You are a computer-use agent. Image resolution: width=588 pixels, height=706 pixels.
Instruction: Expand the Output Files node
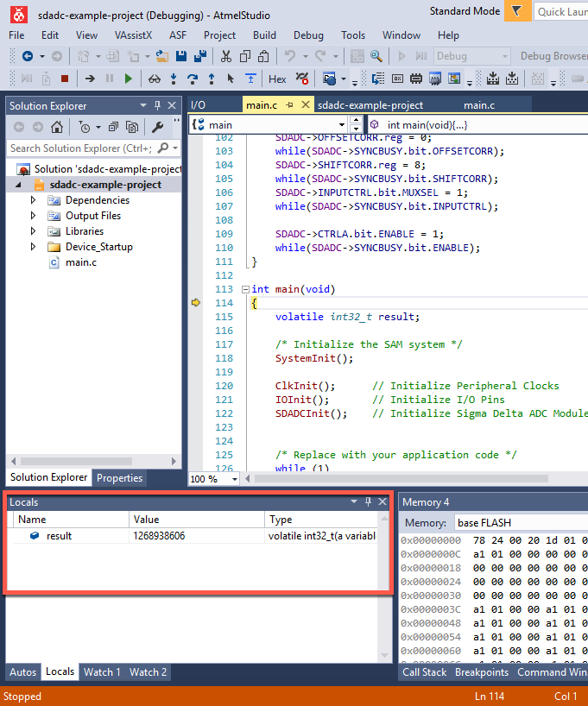tap(33, 215)
